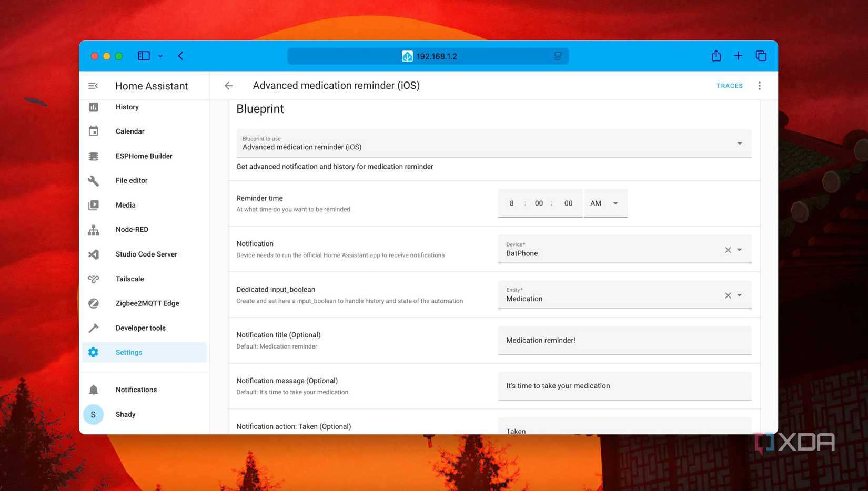Open the TRACES view

[x=730, y=85]
